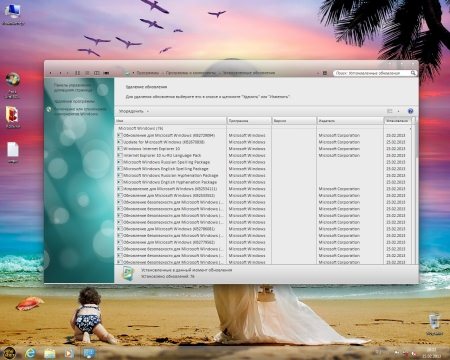Screen dimensions: 450x360
Task: Open the Упорядочить dropdown
Action: (134, 111)
